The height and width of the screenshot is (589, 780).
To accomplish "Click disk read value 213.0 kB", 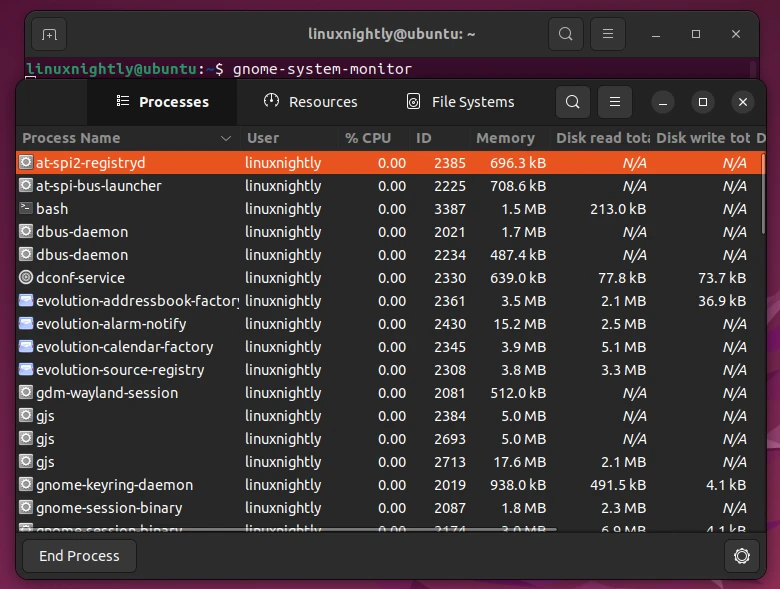I will [618, 209].
